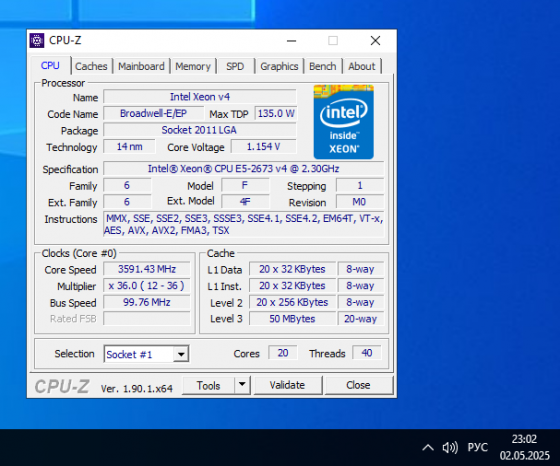Click the Bus Speed value 99.76 MHz
This screenshot has width=560, height=466.
point(147,302)
